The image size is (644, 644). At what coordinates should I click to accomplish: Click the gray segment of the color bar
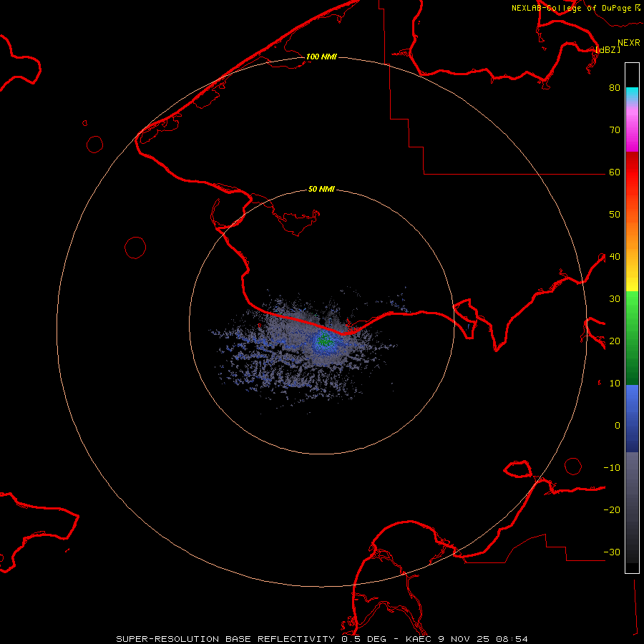(632, 507)
